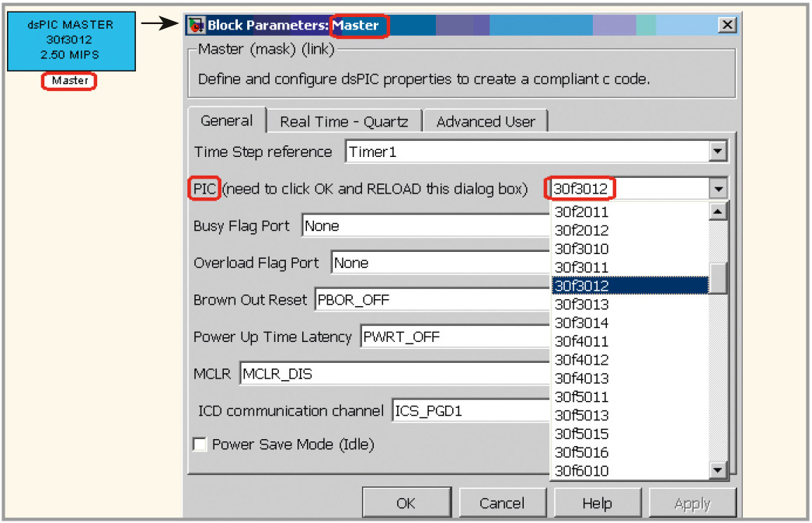Enable Power Save Mode (Idle) checkbox
Viewport: 812px width, 523px height.
(x=200, y=445)
